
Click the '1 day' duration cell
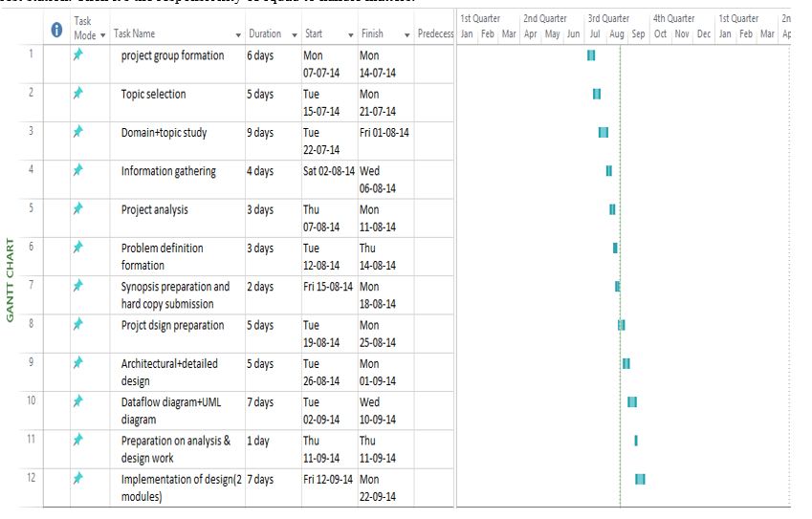pyautogui.click(x=258, y=441)
